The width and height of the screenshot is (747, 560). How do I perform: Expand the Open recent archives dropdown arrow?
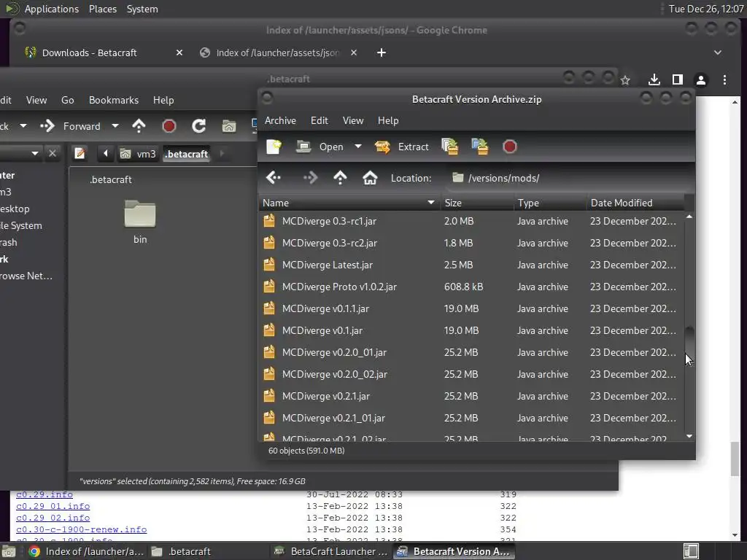point(357,147)
